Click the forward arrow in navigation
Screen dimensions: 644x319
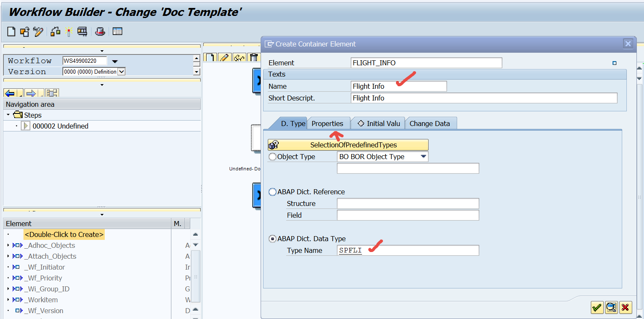pos(31,93)
